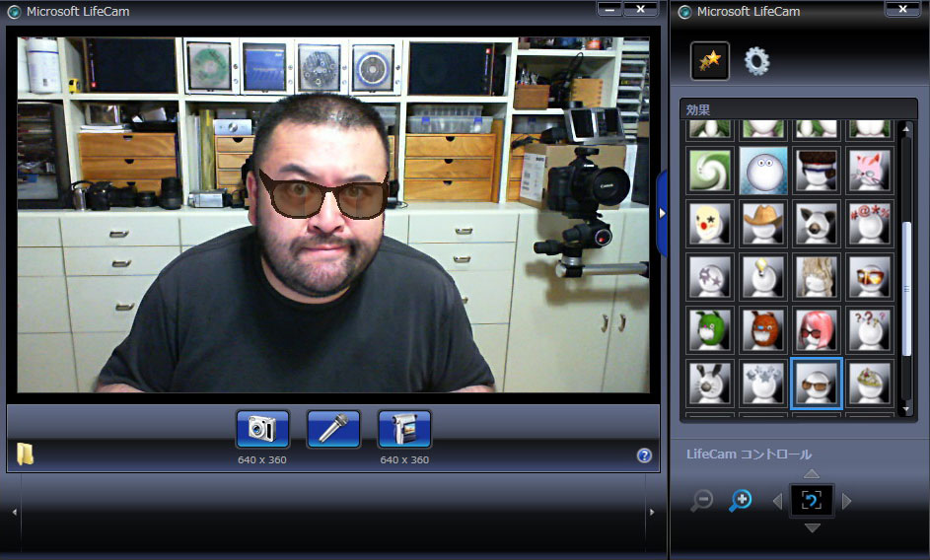
Task: Apply the tiara crown effect
Action: pyautogui.click(x=870, y=384)
